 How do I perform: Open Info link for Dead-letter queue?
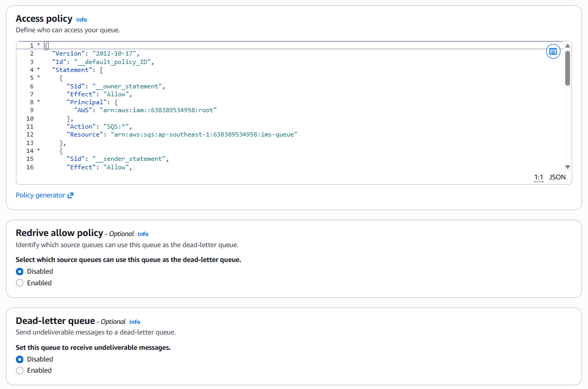[134, 322]
